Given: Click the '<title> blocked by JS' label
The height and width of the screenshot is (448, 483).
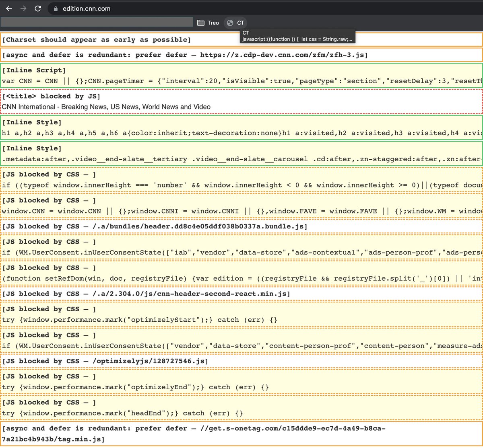Looking at the screenshot, I should [x=51, y=97].
